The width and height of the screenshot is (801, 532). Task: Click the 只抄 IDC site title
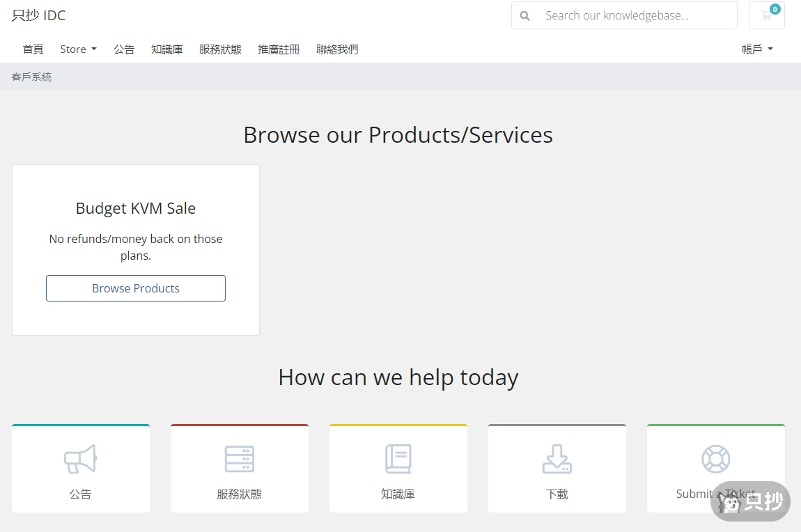[x=39, y=15]
